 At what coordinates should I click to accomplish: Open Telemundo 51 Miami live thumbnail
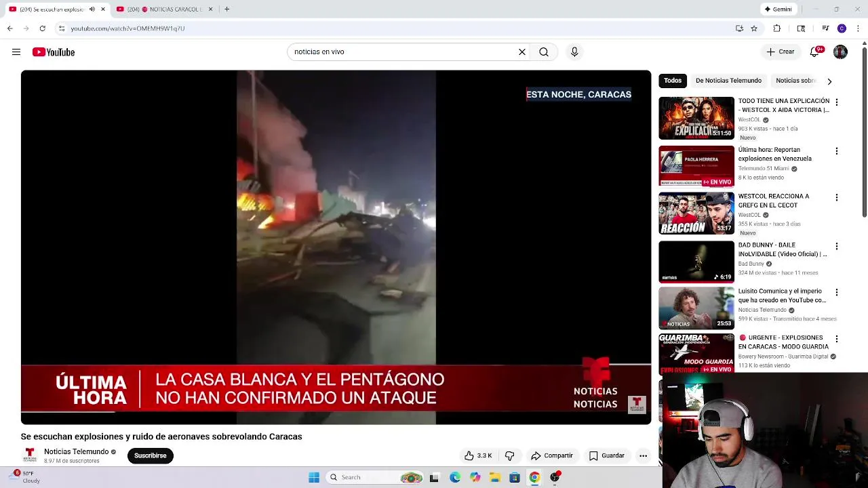(x=696, y=166)
